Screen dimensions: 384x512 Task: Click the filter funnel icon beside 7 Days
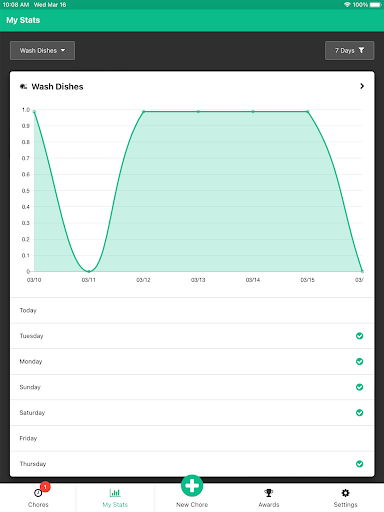[361, 50]
